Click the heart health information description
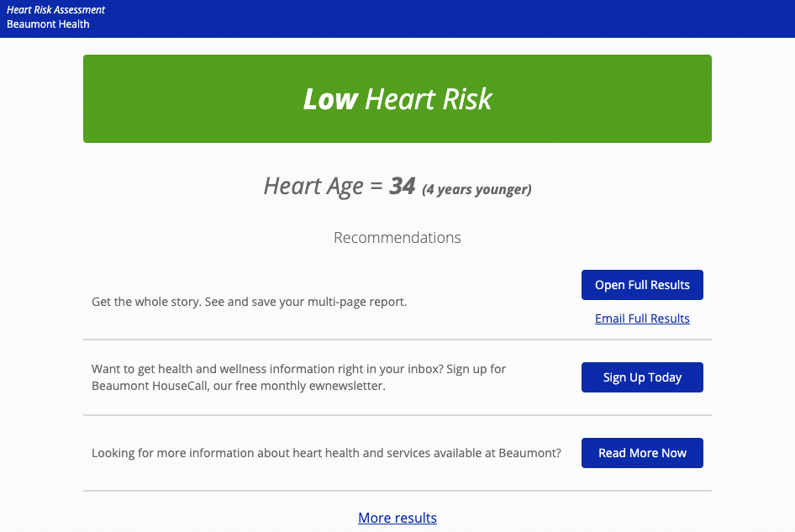Viewport: 795px width, 532px height. (326, 453)
